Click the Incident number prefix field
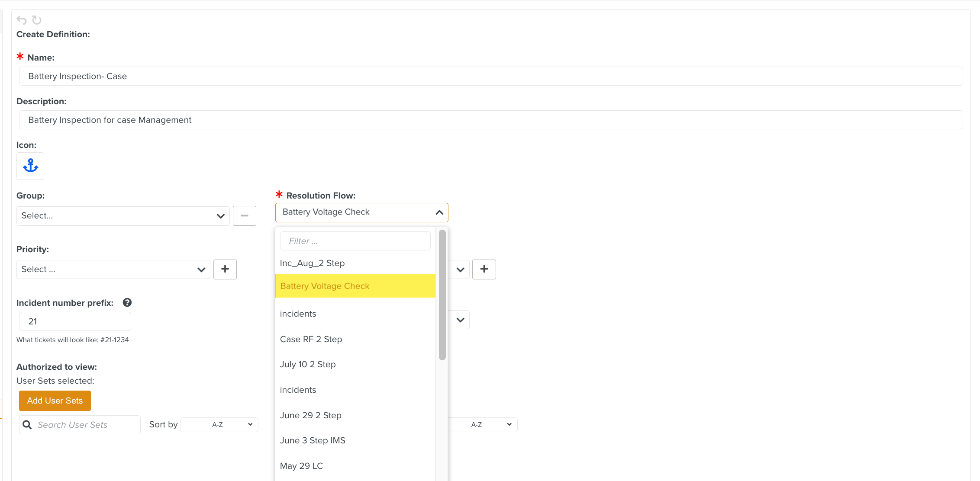Viewport: 980px width, 481px height. (75, 321)
